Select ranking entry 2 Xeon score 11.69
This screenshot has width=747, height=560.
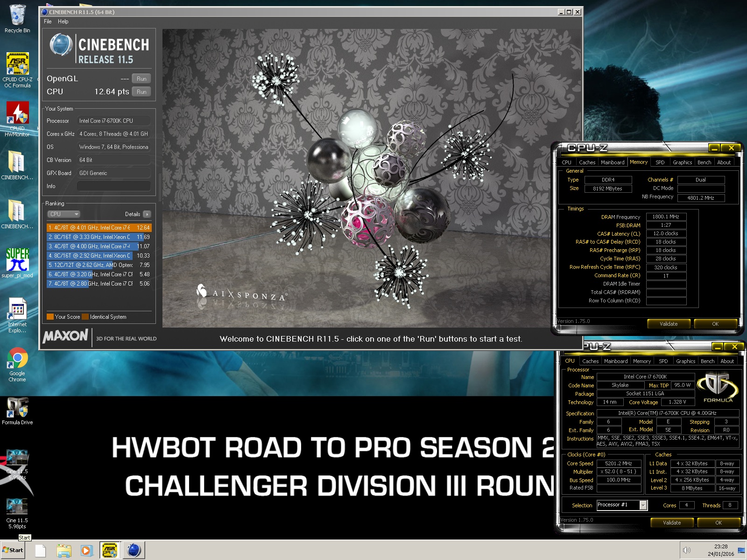click(99, 237)
